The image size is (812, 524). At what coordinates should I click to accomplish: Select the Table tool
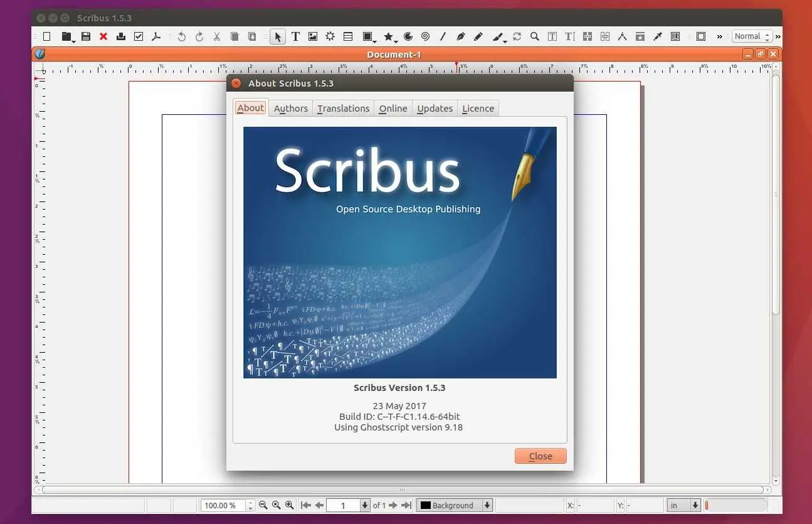point(348,37)
